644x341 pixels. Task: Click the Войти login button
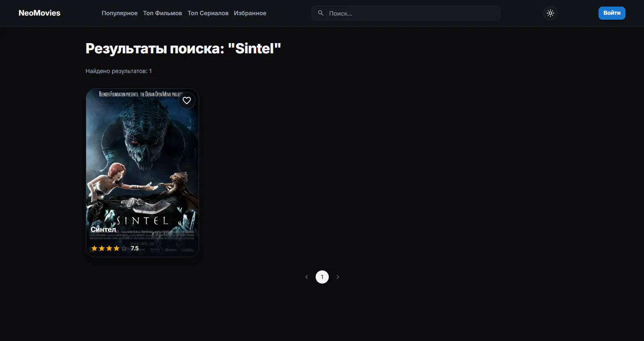coord(612,13)
